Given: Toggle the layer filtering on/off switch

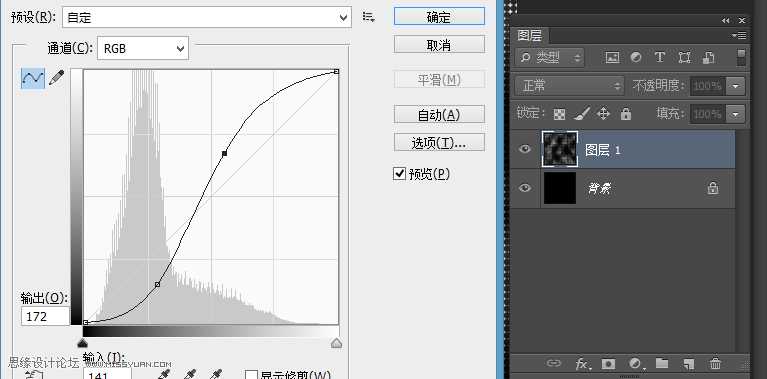Looking at the screenshot, I should pos(742,57).
